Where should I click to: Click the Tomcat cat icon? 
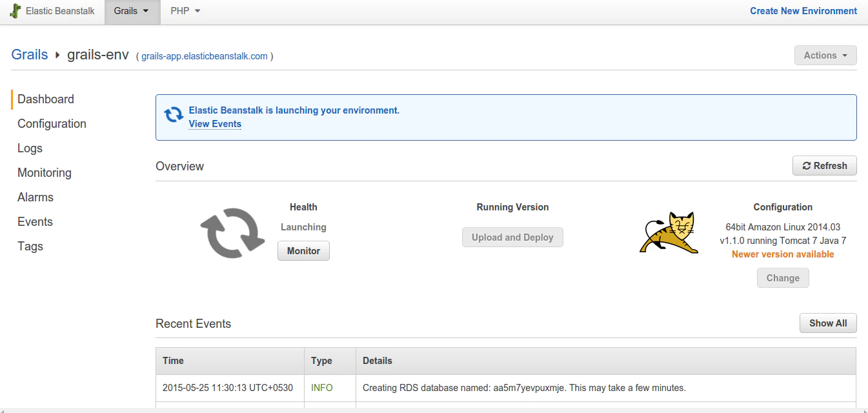(x=668, y=233)
